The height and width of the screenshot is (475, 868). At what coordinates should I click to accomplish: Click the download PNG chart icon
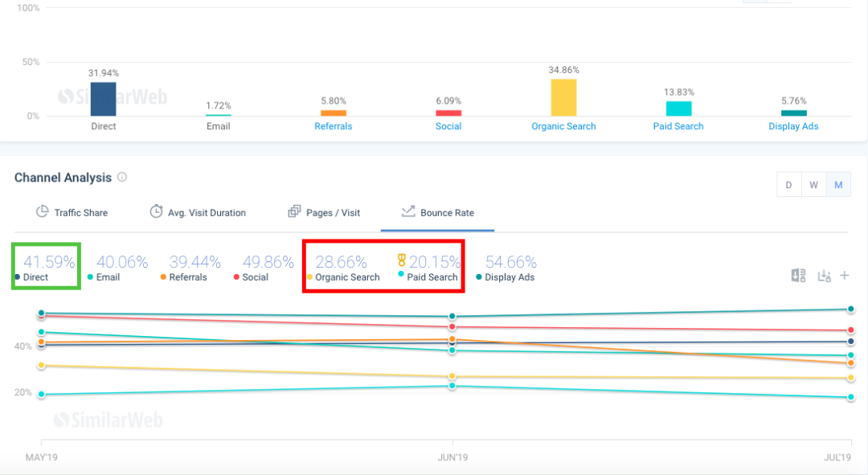823,276
